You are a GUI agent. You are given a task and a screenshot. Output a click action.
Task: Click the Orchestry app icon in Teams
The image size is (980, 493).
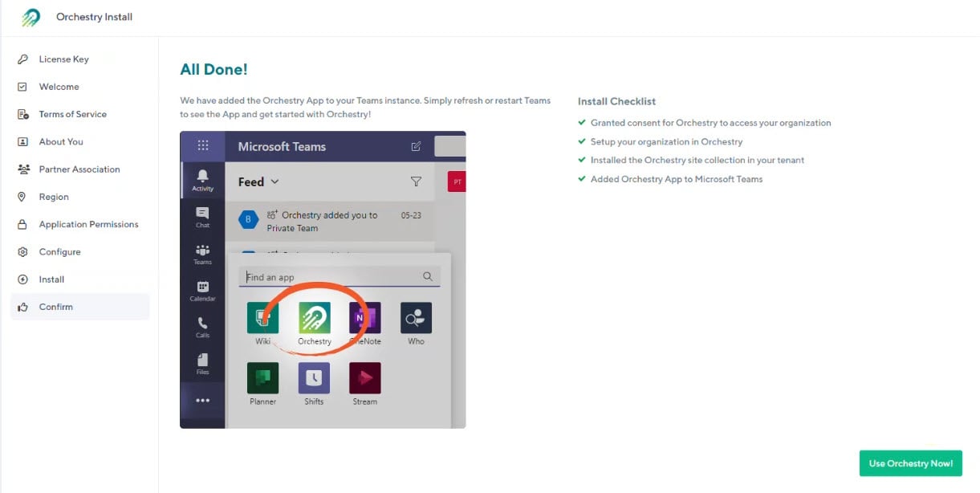(x=314, y=318)
